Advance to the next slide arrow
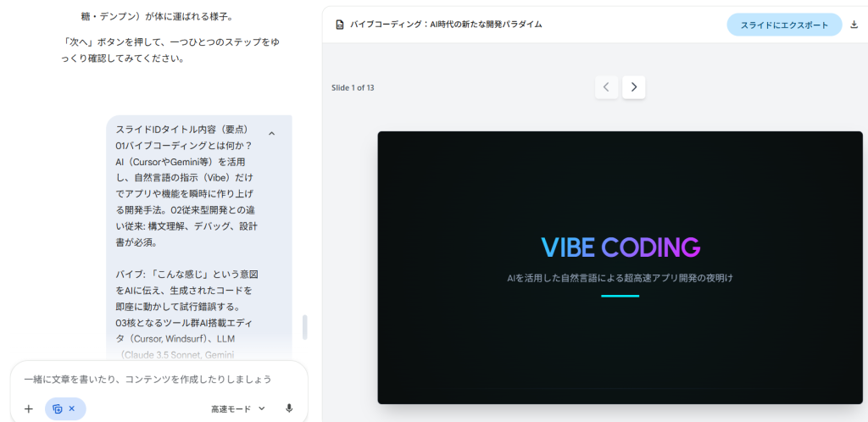Screen dimensions: 868x422 [634, 87]
